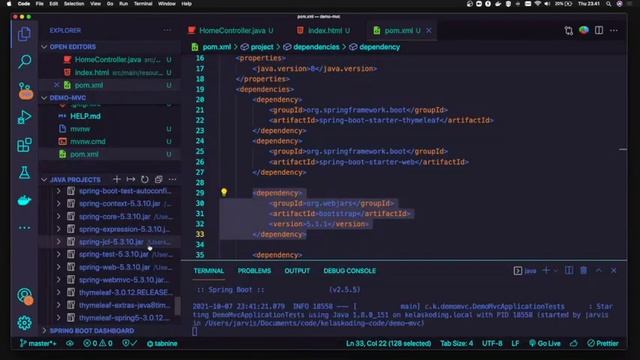The height and width of the screenshot is (360, 640).
Task: Show additional views ellipsis in activity bar
Action: point(24,228)
